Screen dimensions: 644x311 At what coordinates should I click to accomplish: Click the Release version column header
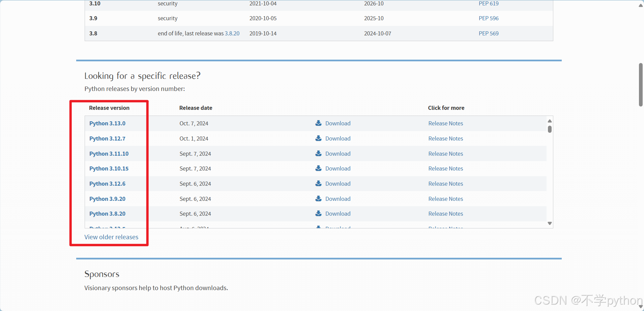tap(109, 108)
